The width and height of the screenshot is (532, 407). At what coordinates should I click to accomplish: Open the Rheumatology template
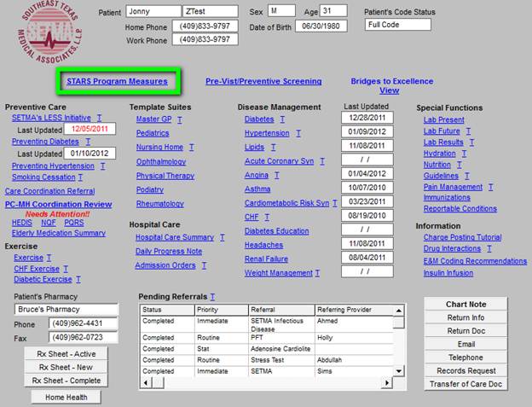(160, 204)
